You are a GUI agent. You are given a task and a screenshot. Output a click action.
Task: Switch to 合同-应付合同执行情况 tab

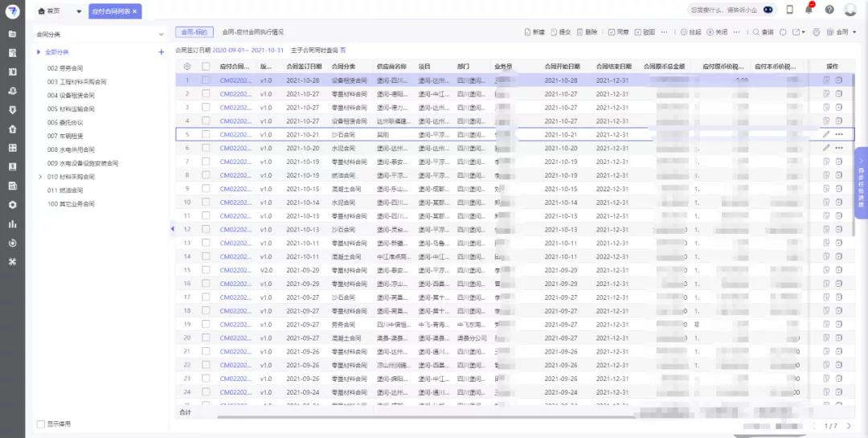253,32
